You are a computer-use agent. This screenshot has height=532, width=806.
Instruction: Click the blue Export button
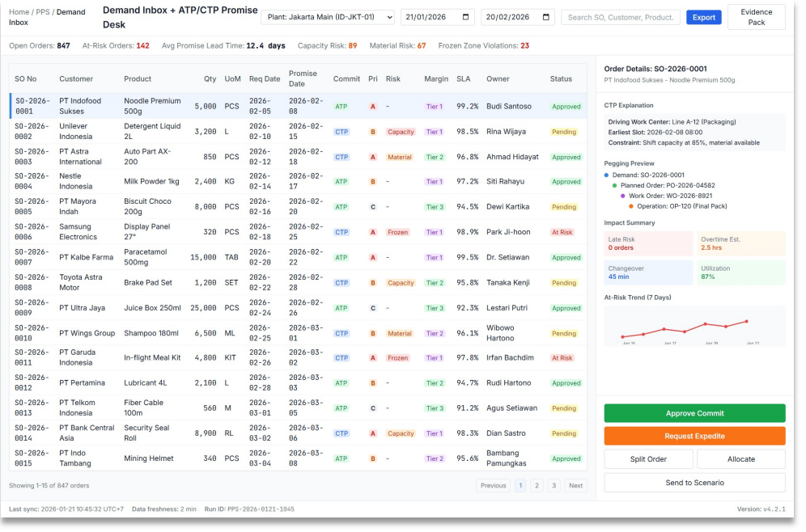click(x=703, y=17)
